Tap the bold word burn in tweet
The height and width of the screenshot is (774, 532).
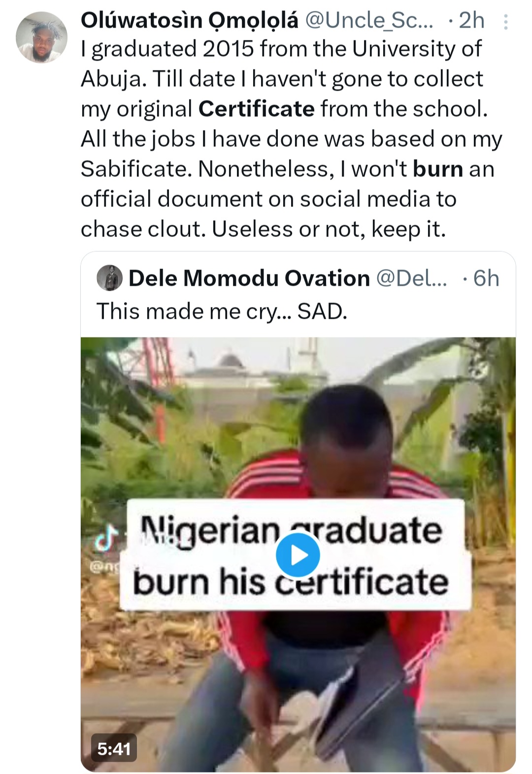click(x=437, y=169)
